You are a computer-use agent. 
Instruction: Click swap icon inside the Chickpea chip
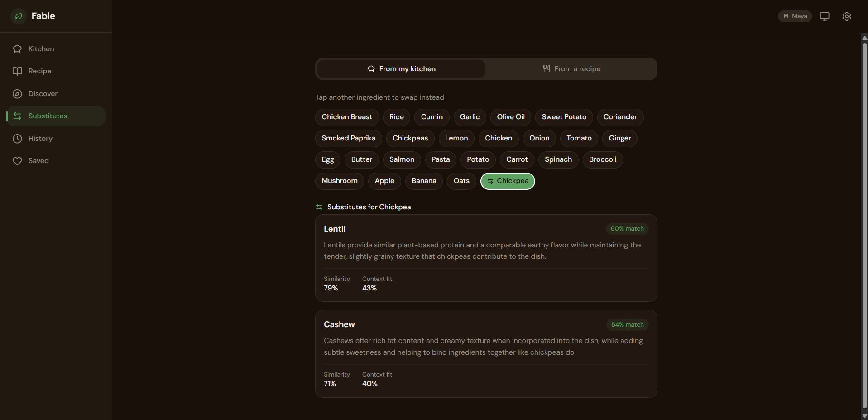490,181
